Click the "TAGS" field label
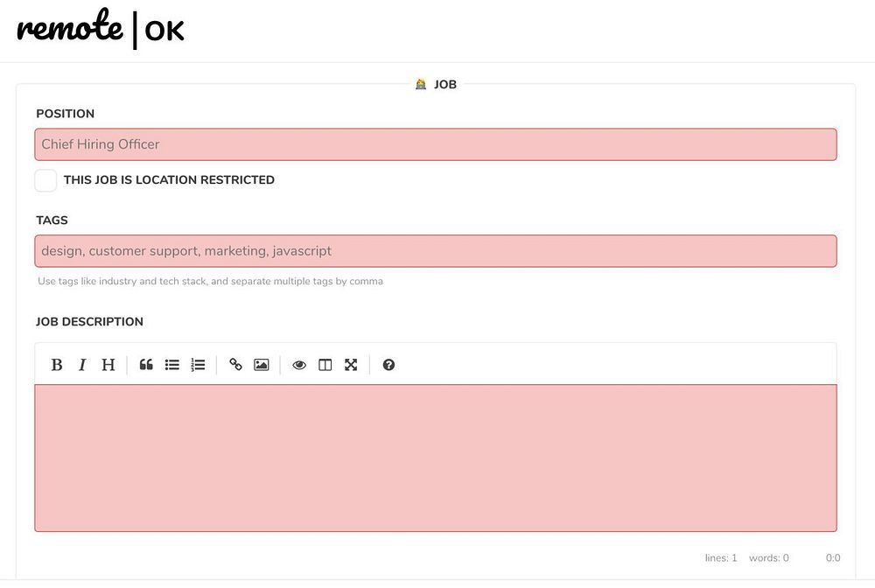The width and height of the screenshot is (875, 588). point(52,220)
